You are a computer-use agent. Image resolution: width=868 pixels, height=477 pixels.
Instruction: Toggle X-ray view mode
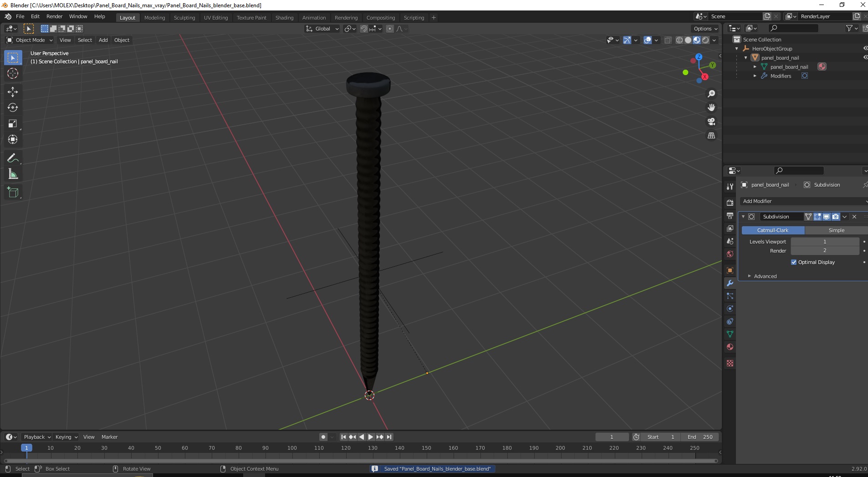668,40
